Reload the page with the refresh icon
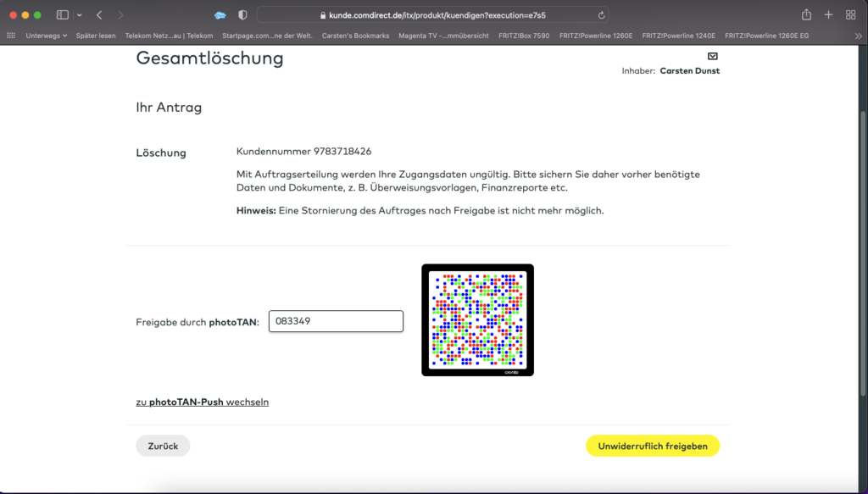868x494 pixels. tap(601, 15)
